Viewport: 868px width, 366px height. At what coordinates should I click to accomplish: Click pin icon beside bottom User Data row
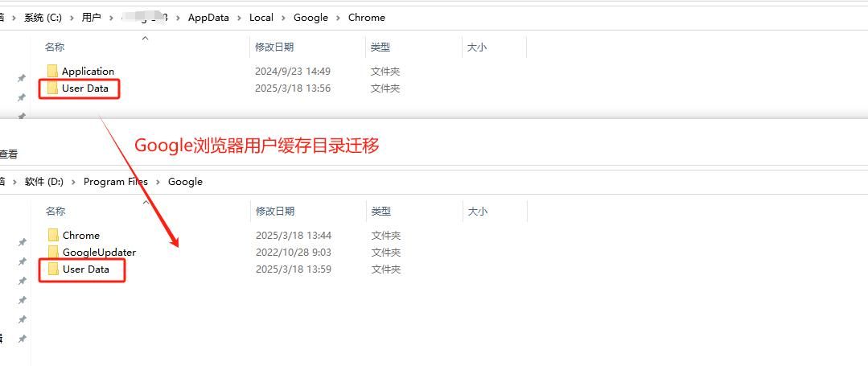(23, 281)
